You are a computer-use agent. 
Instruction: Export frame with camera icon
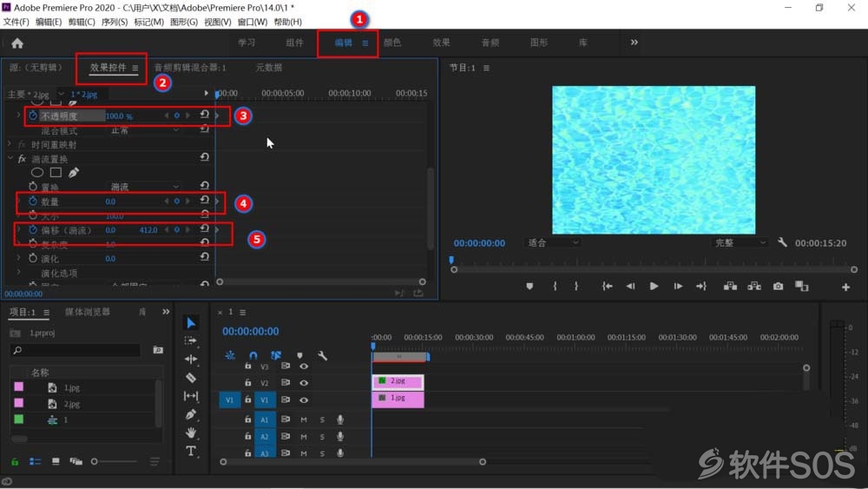click(779, 287)
